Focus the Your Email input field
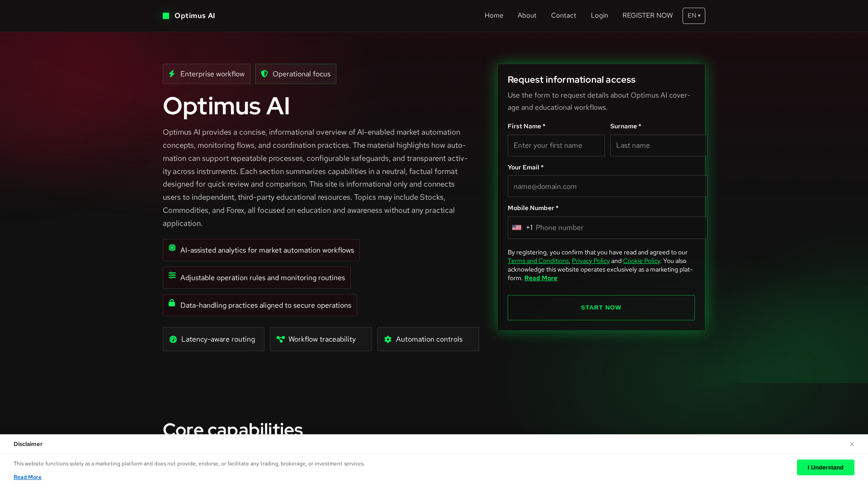868x488 pixels. coord(608,186)
